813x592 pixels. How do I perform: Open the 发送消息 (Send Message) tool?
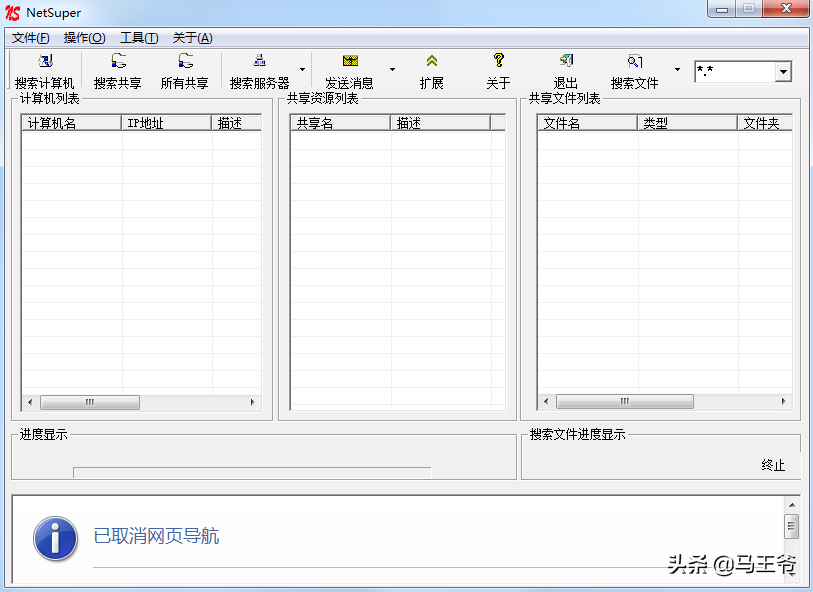[349, 70]
